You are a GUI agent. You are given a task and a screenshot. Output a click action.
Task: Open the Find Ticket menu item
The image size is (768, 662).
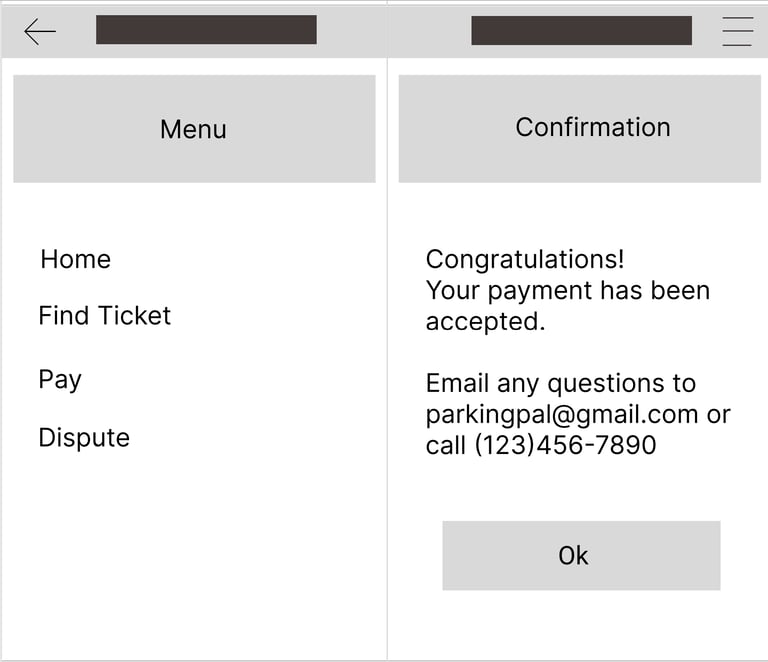pyautogui.click(x=104, y=316)
